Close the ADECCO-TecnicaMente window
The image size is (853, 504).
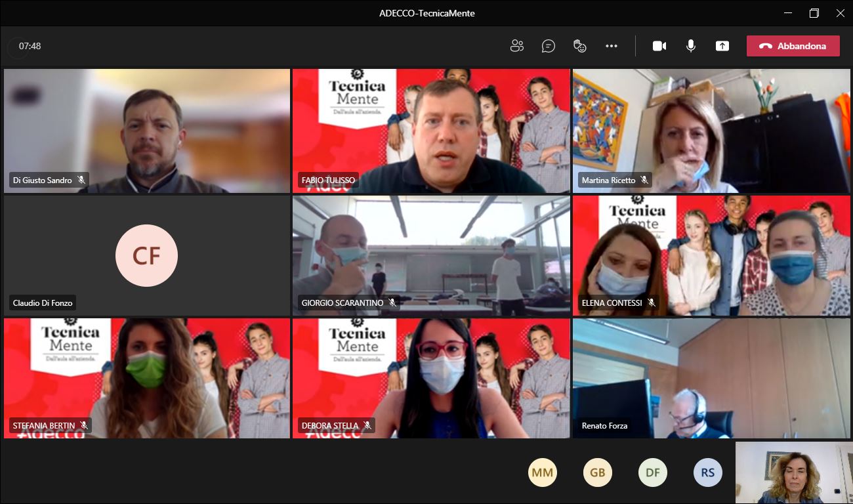click(x=840, y=13)
